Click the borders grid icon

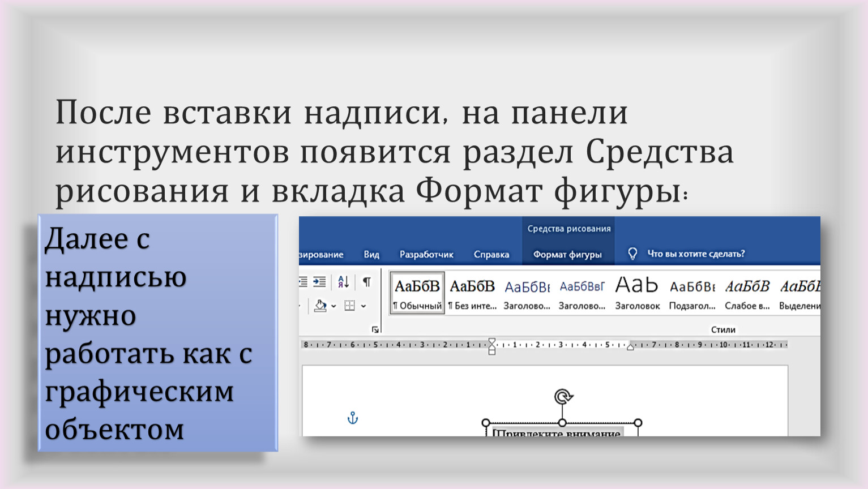click(x=350, y=306)
